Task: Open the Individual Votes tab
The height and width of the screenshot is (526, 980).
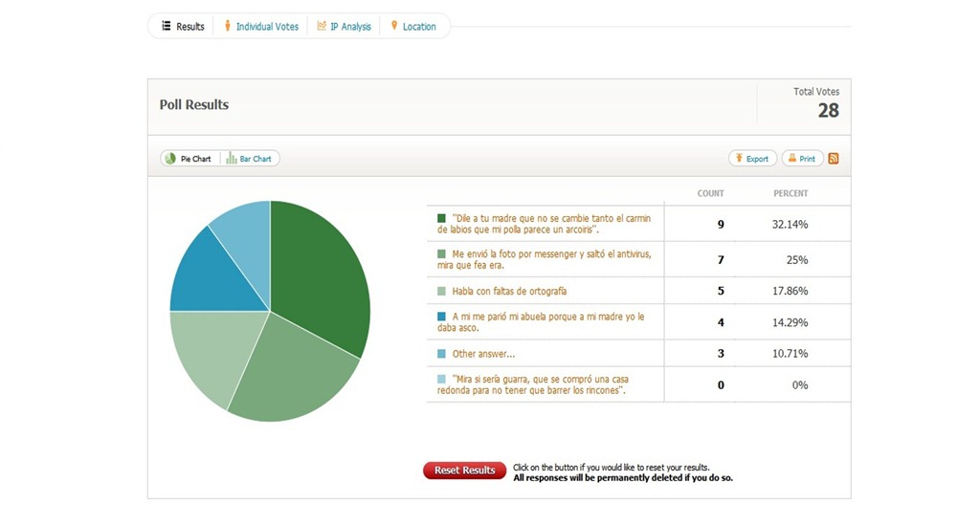Action: pos(261,26)
